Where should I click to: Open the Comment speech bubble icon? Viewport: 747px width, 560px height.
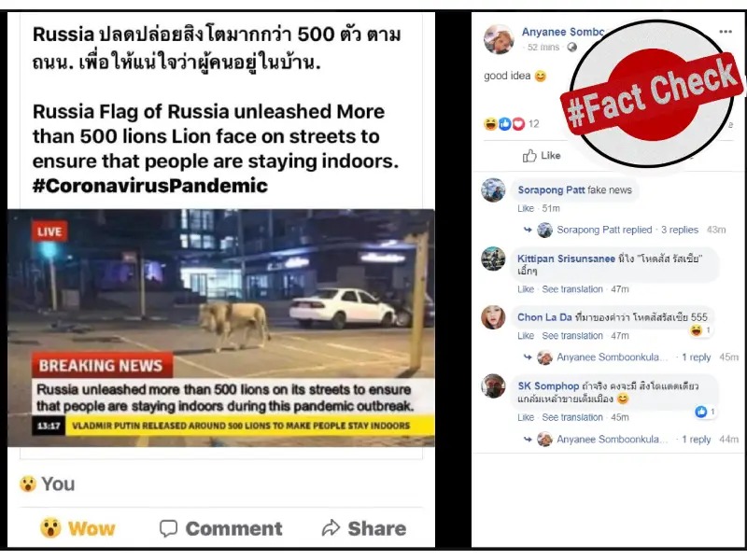(x=168, y=528)
